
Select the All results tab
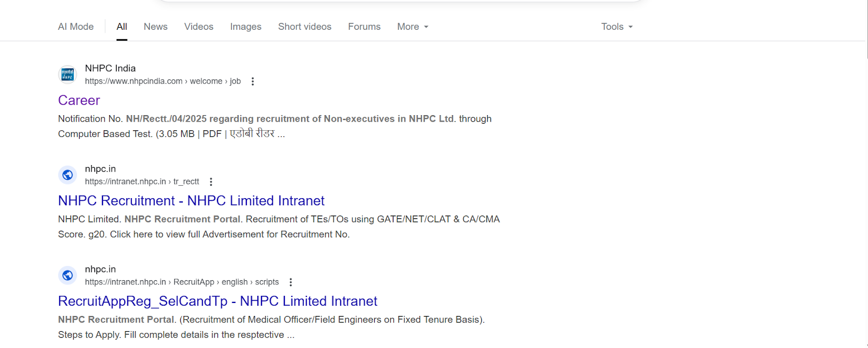[x=122, y=27]
